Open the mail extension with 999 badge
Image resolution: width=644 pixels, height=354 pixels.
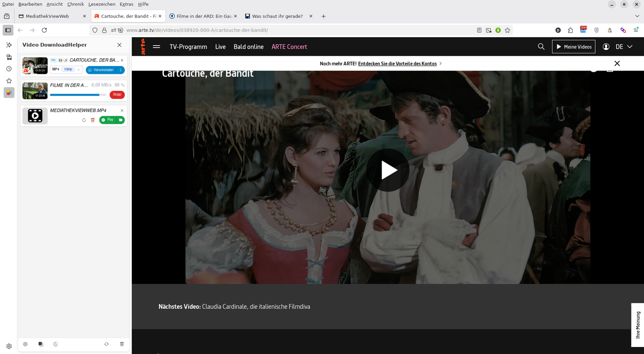click(584, 30)
